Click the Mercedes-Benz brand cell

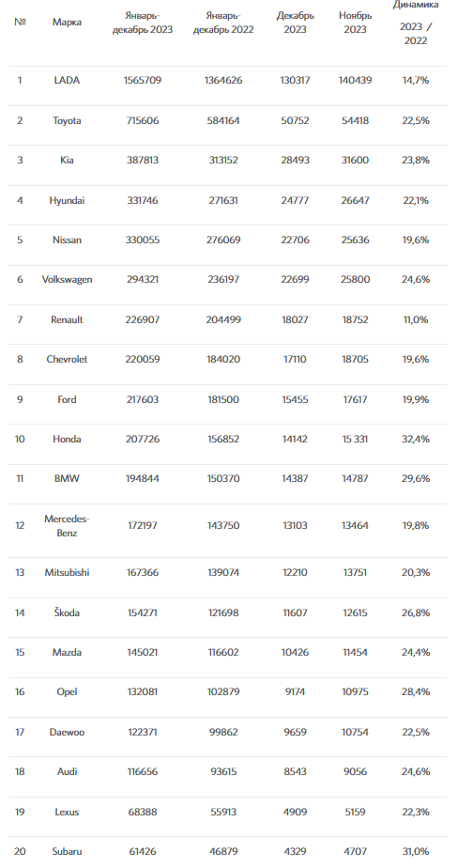click(67, 526)
